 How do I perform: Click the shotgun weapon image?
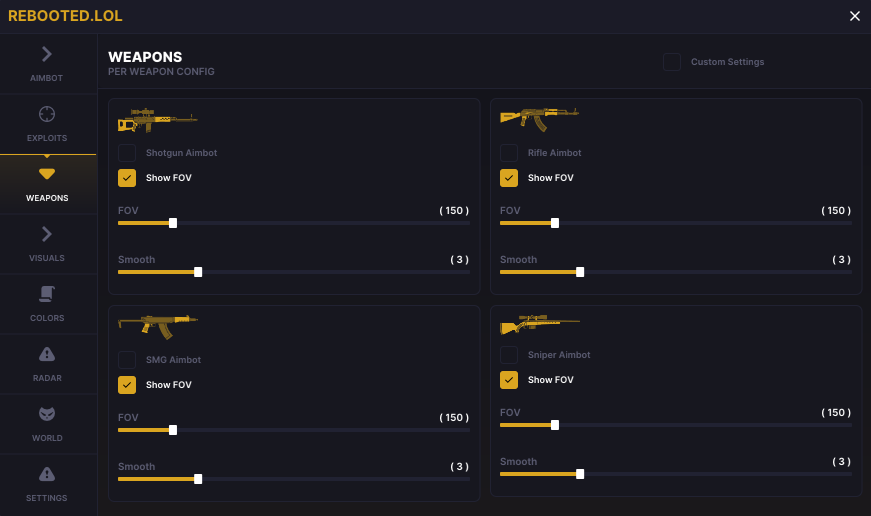pyautogui.click(x=157, y=120)
